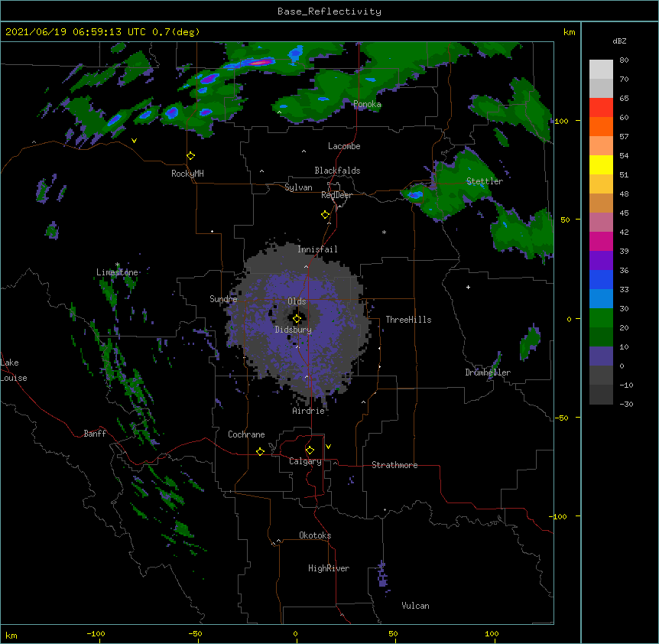Viewport: 659px width, 644px height.
Task: Click the white plus marker west of Drumheller area
Action: (468, 287)
